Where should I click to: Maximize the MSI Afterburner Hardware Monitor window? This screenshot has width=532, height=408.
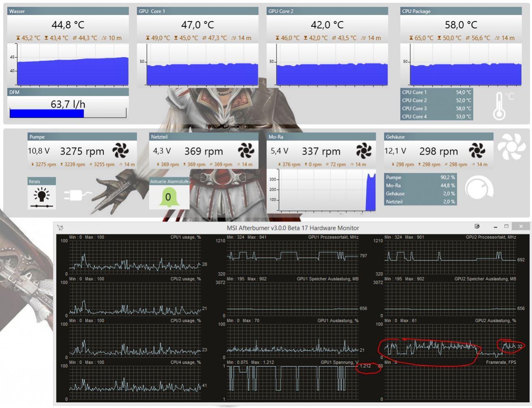point(506,226)
